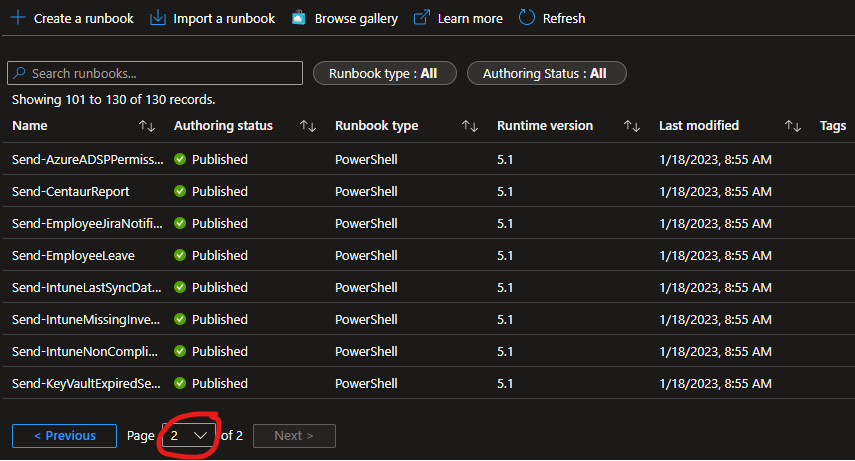Click the Tags column header
The image size is (855, 461).
(x=833, y=126)
